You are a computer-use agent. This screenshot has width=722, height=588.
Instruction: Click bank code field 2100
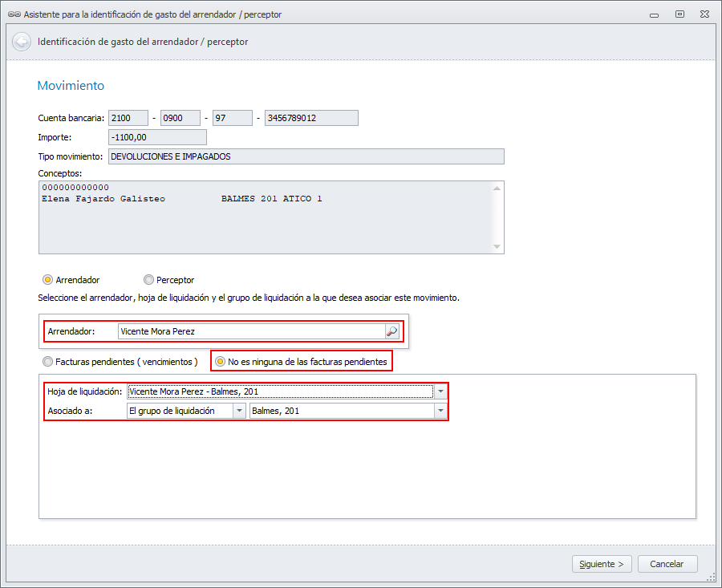click(128, 118)
